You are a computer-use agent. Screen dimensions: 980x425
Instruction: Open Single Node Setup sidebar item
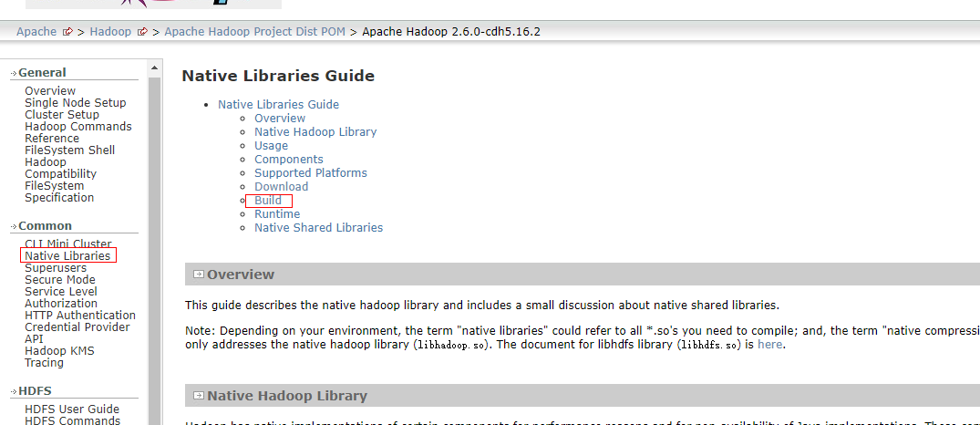[75, 102]
